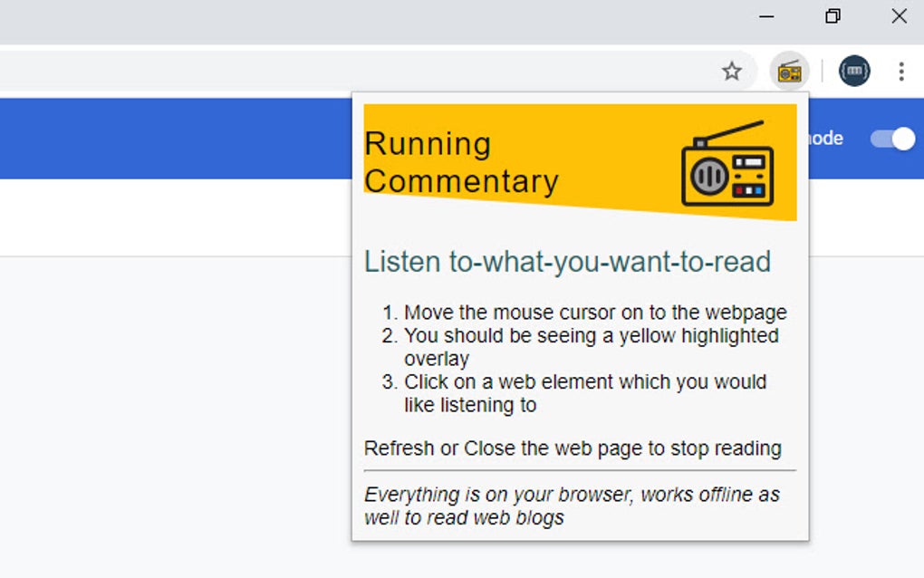Click step 1 about moving the mouse cursor
The width and height of the screenshot is (924, 578).
pos(586,312)
